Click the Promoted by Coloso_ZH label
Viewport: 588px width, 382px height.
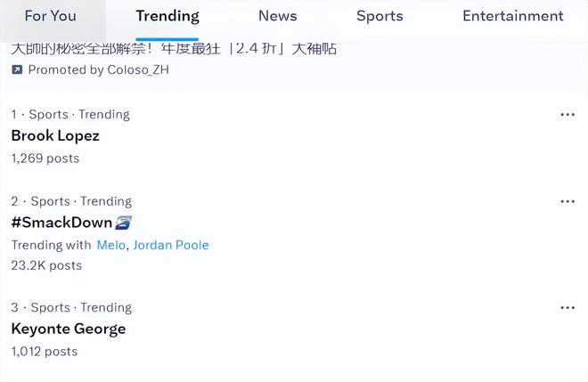(98, 69)
